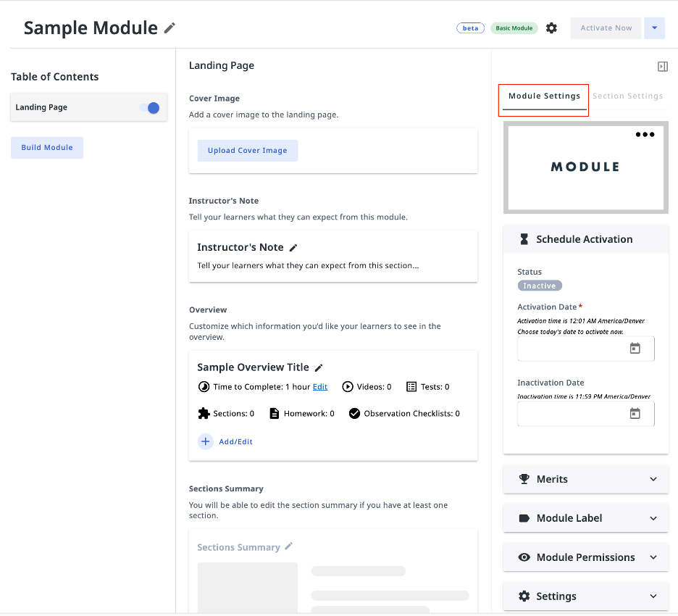Click the Module Label tag icon

click(x=524, y=518)
